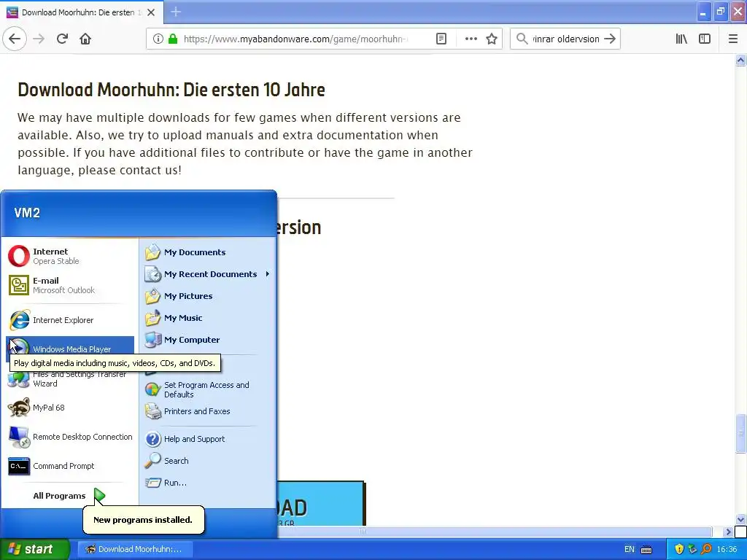This screenshot has height=560, width=747.
Task: Toggle the sidebar panel icon
Action: [x=705, y=39]
